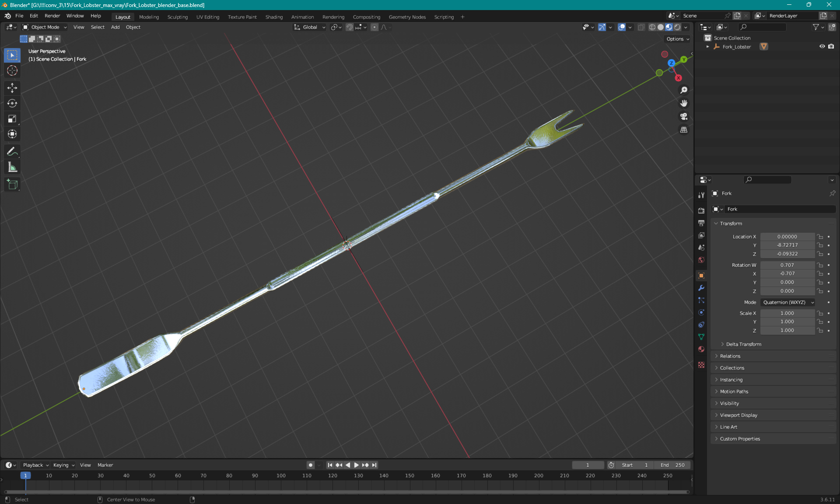The height and width of the screenshot is (504, 840).
Task: Toggle the camera view icon
Action: coord(683,116)
